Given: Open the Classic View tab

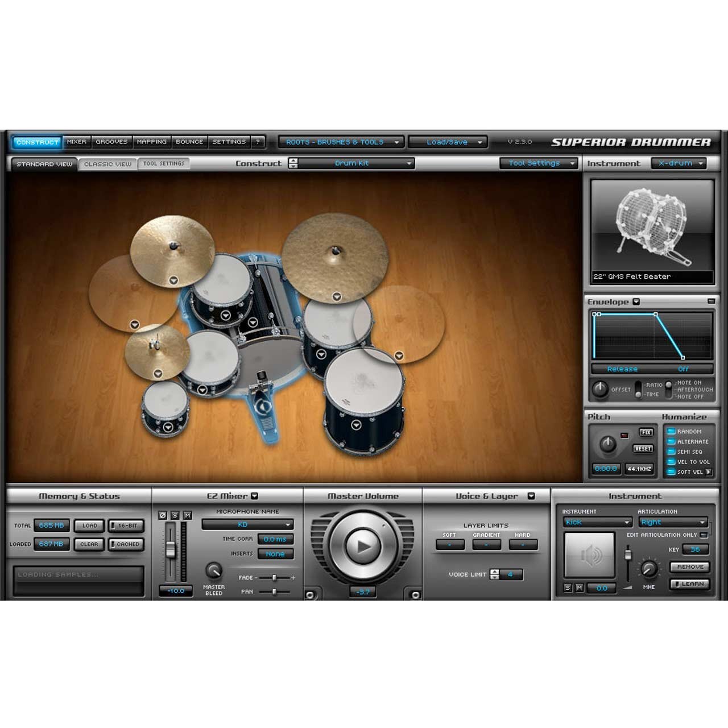Looking at the screenshot, I should coord(107,164).
